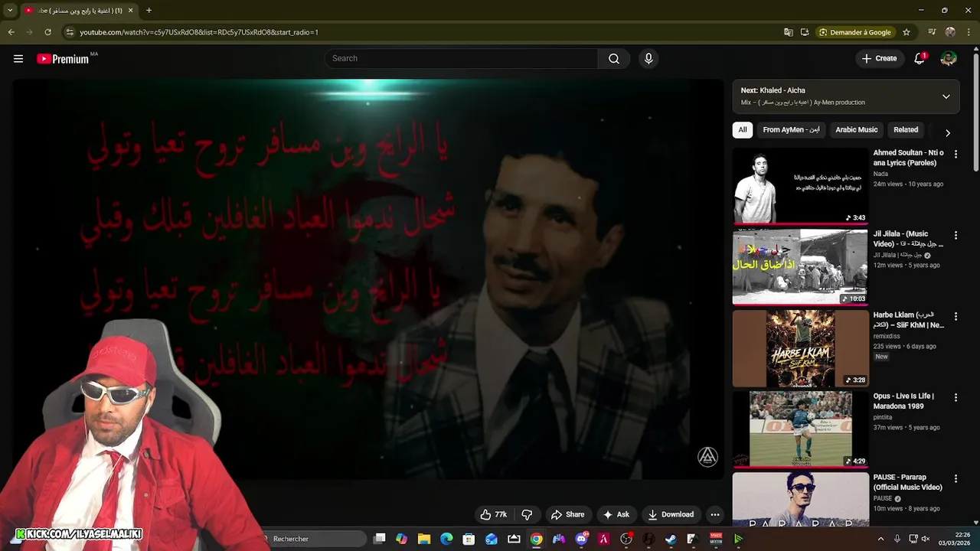This screenshot has width=980, height=551.
Task: Select the All filter chip
Action: pyautogui.click(x=743, y=130)
